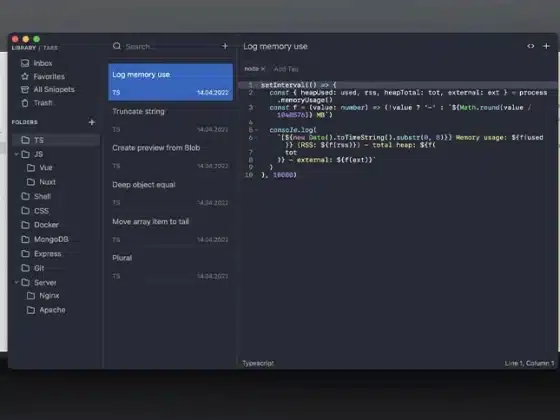The height and width of the screenshot is (420, 560).
Task: Select the TS folder
Action: point(56,140)
